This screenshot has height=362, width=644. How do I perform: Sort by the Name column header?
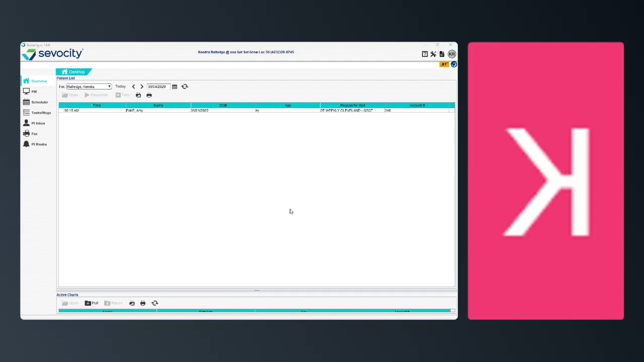pyautogui.click(x=158, y=105)
